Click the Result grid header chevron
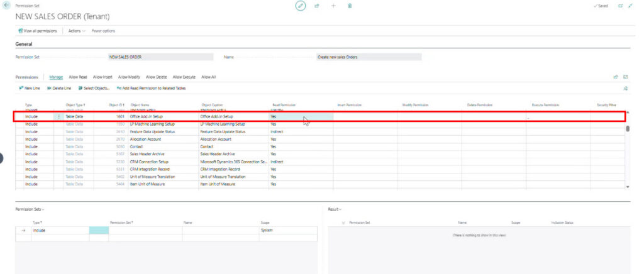Viewport: 644px width, 274px height. 343,222
